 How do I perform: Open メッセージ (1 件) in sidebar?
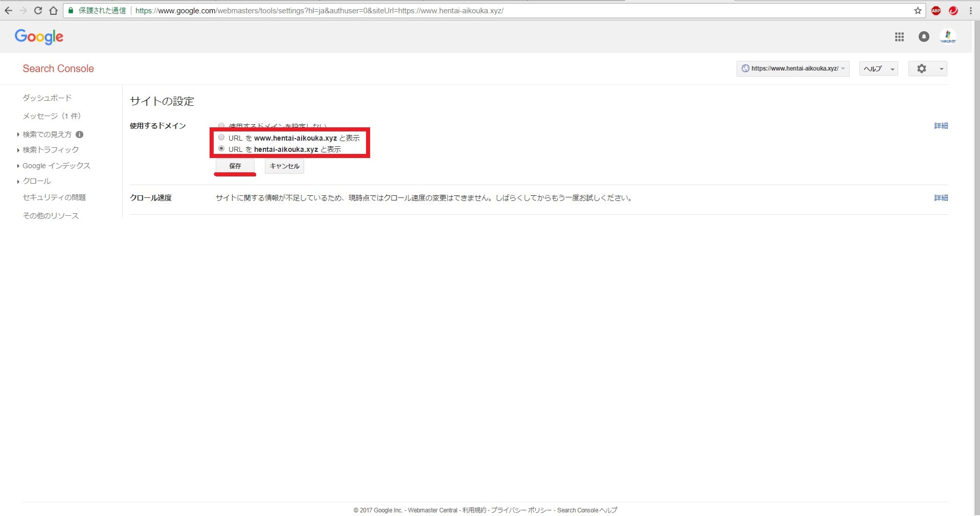52,116
